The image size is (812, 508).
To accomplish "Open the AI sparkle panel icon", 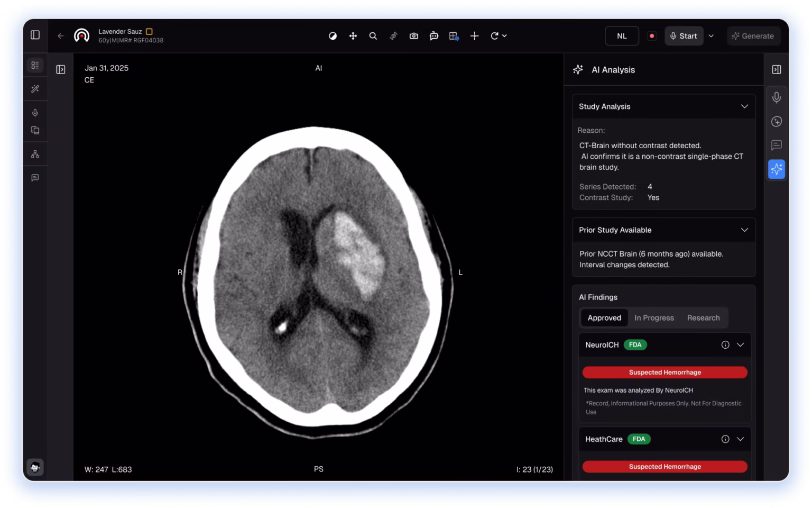I will point(776,169).
